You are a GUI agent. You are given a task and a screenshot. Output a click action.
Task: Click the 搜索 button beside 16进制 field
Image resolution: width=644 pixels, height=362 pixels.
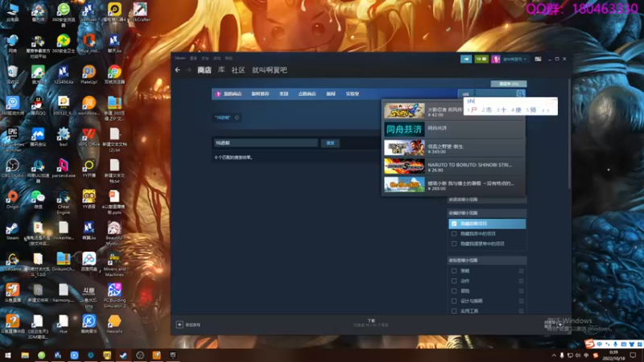pyautogui.click(x=330, y=143)
